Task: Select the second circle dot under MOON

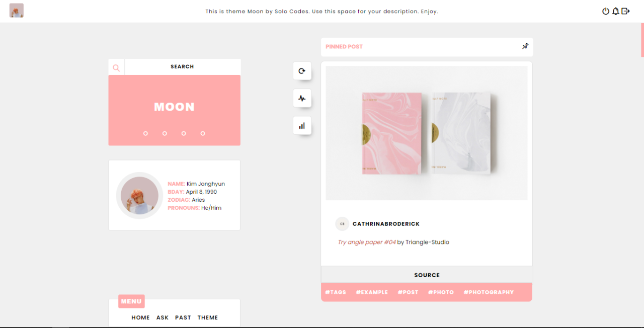Action: click(165, 133)
